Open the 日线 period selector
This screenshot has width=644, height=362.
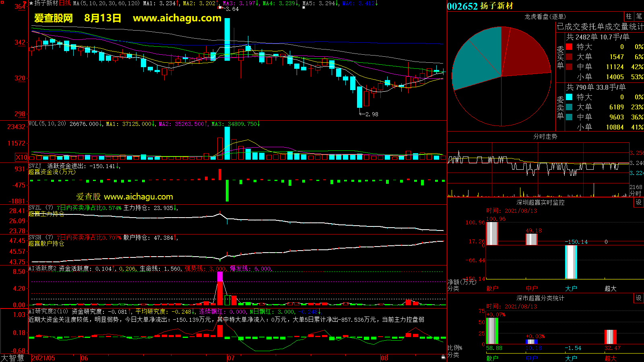click(65, 3)
